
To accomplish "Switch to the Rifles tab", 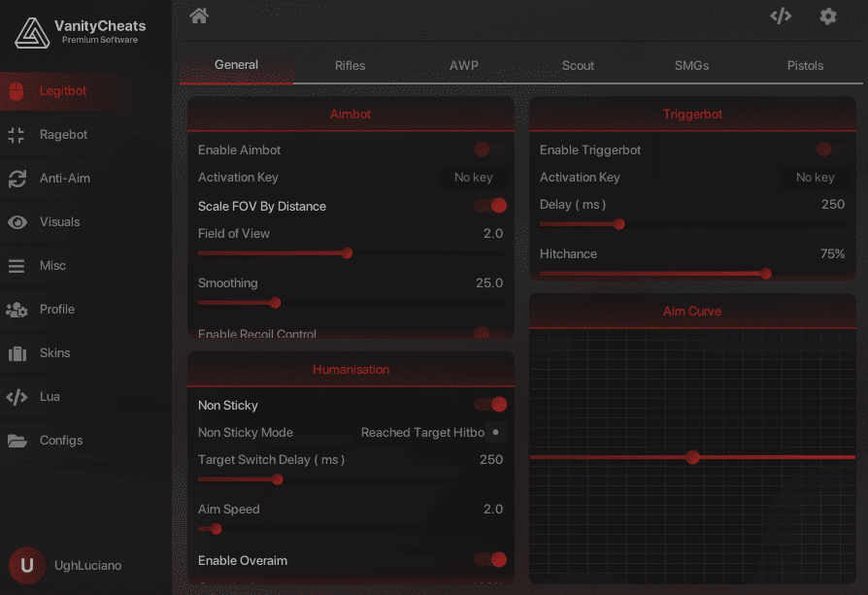I will (x=351, y=66).
